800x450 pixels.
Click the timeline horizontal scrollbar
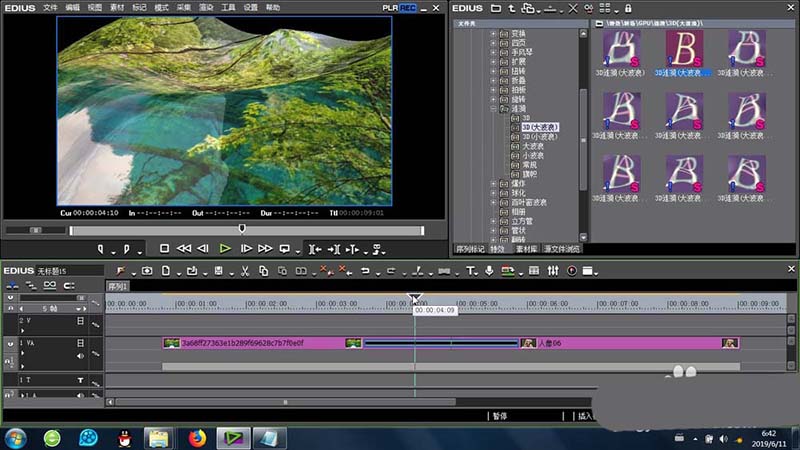coord(285,402)
